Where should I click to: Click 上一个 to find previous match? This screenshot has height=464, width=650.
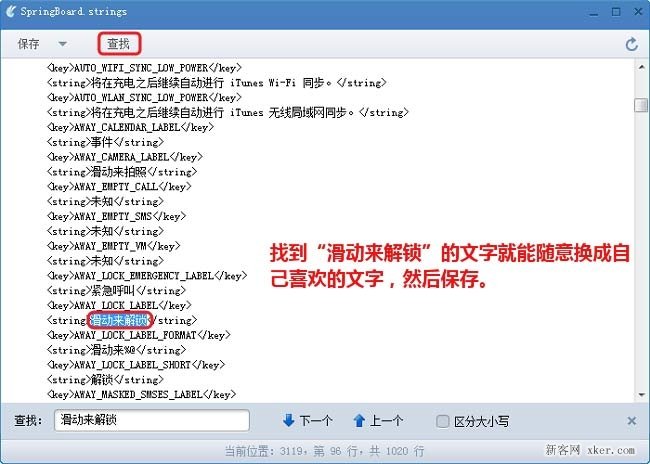click(x=386, y=421)
